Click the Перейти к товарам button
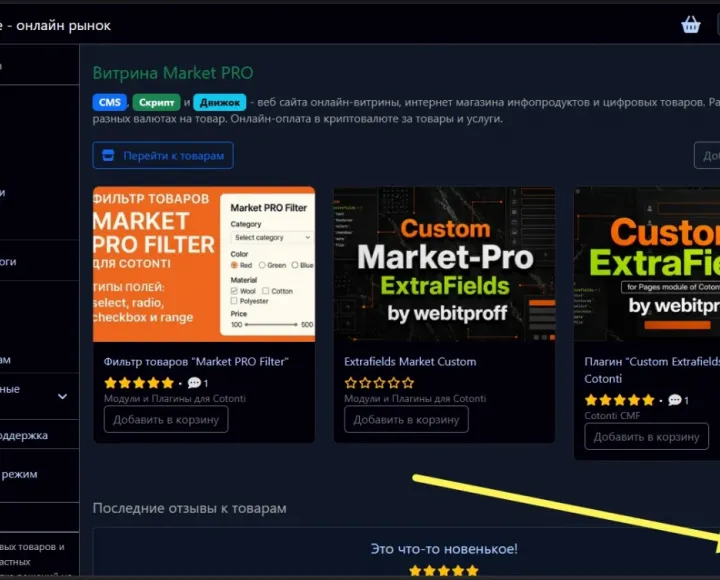 tap(163, 155)
